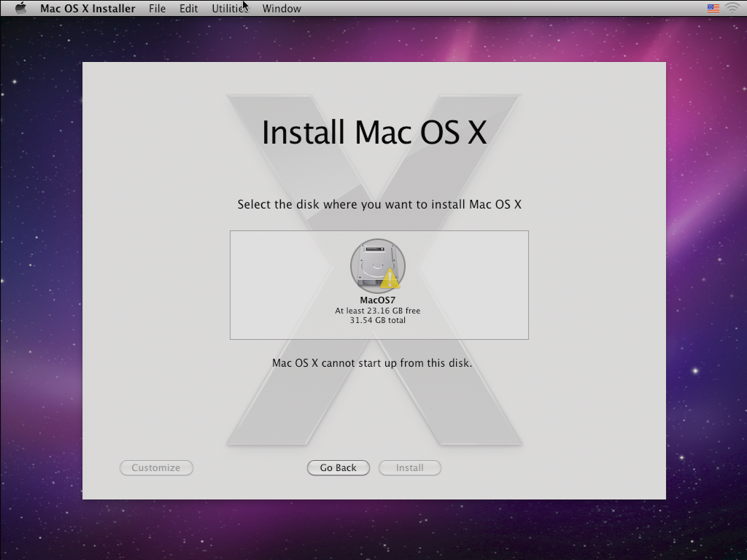
Task: Open the Edit menu
Action: 189,9
